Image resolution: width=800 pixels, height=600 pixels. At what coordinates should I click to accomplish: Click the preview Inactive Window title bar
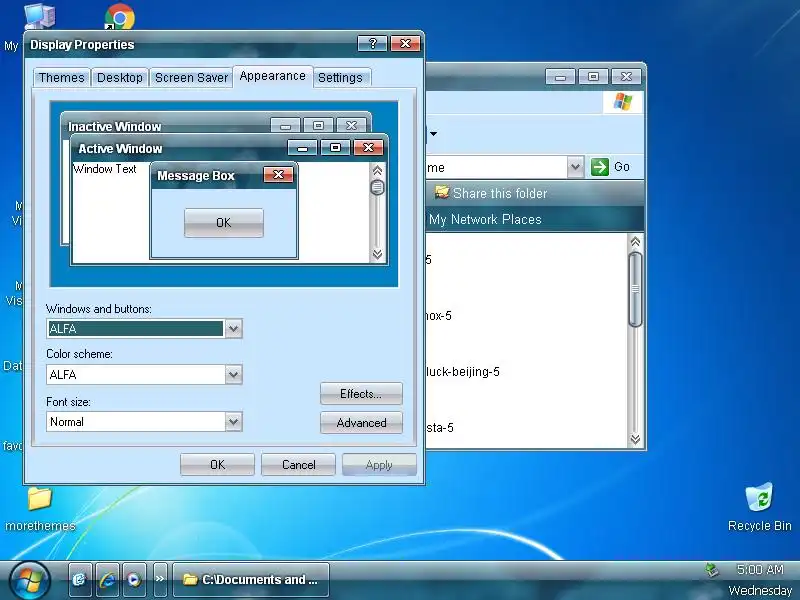168,125
